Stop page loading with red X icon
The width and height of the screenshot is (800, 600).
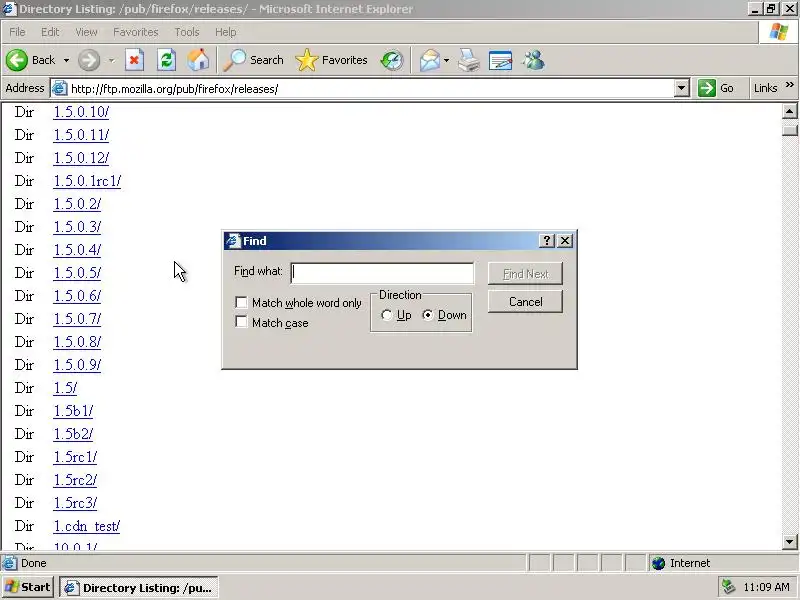[134, 60]
